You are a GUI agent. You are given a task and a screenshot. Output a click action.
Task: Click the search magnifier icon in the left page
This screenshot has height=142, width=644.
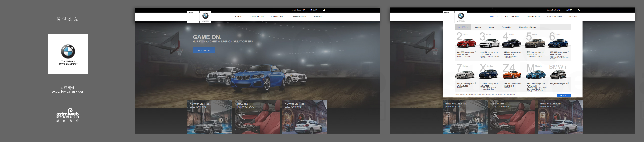click(x=324, y=10)
